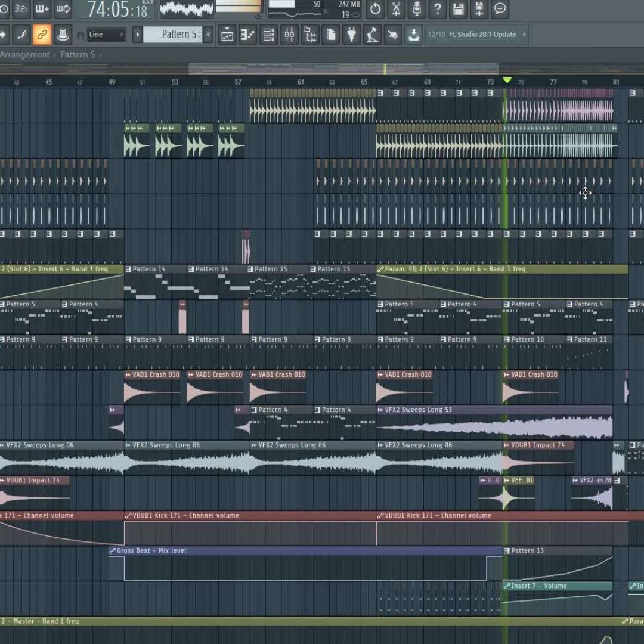Click the oscilloscope waveform display

[187, 8]
